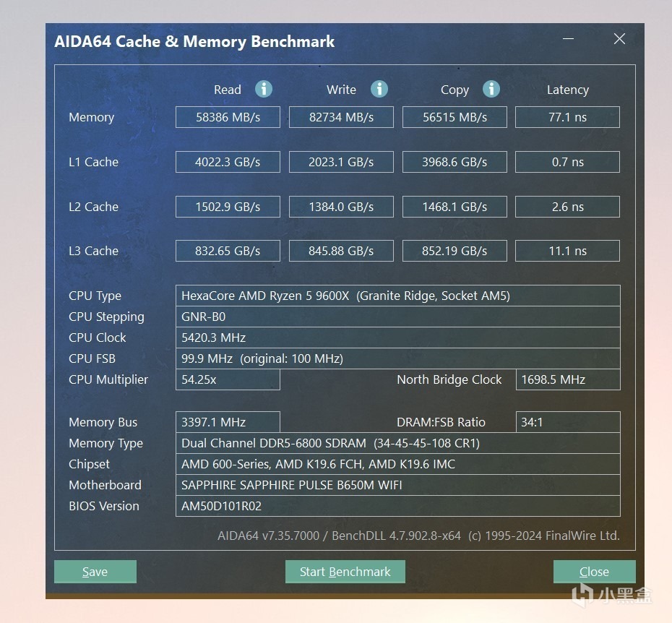
Task: Click the Memory Bus field 3397.1 MHz
Action: pos(228,422)
